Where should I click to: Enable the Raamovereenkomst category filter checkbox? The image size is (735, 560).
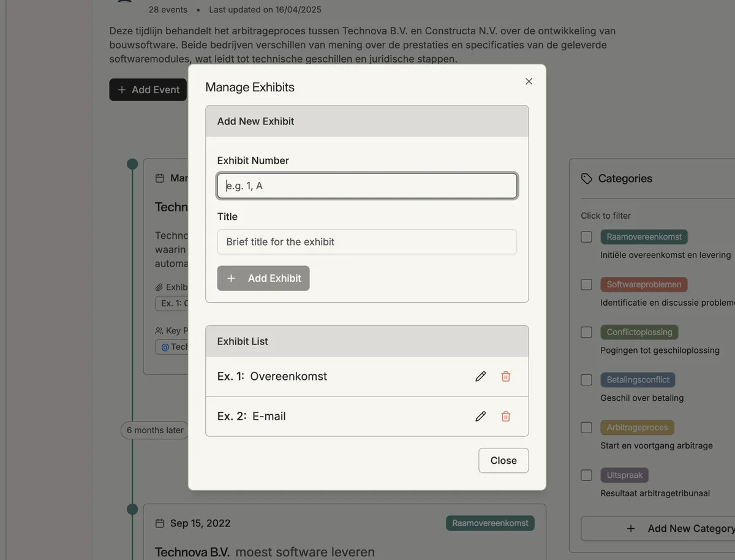pyautogui.click(x=586, y=236)
